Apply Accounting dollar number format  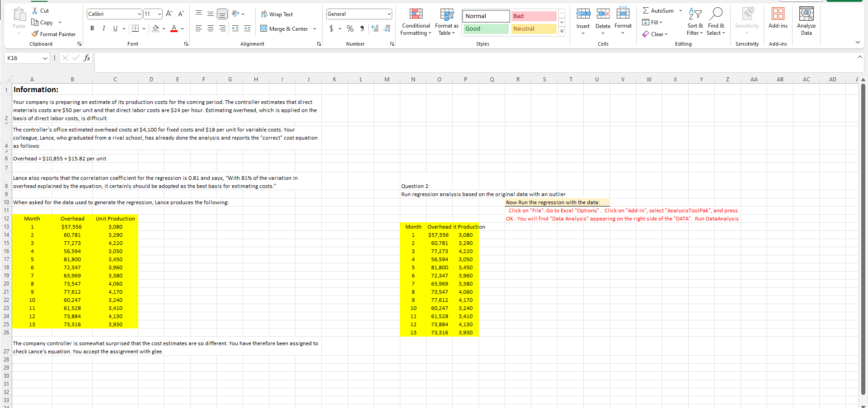(332, 28)
